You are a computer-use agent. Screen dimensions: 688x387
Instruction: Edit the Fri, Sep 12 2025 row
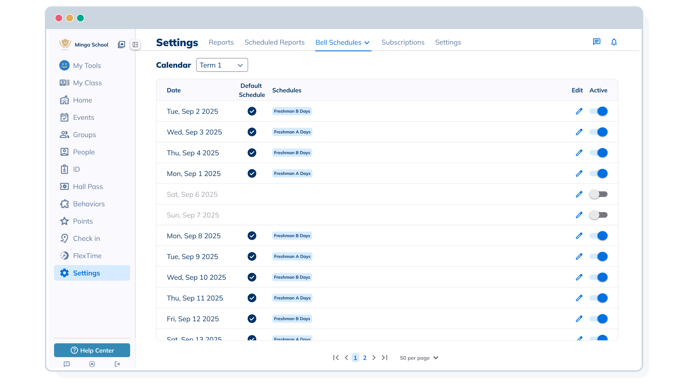(x=579, y=319)
